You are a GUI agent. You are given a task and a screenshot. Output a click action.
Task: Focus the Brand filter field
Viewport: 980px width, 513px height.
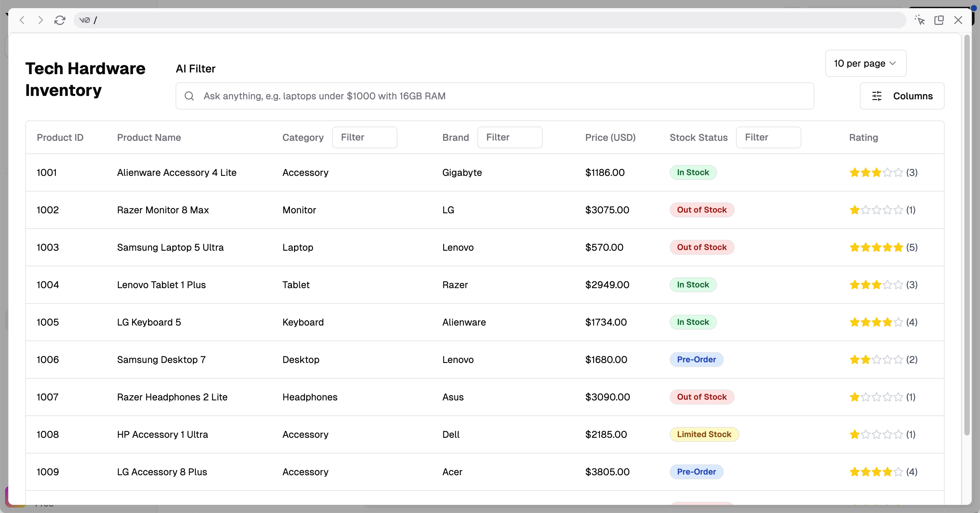(x=509, y=137)
